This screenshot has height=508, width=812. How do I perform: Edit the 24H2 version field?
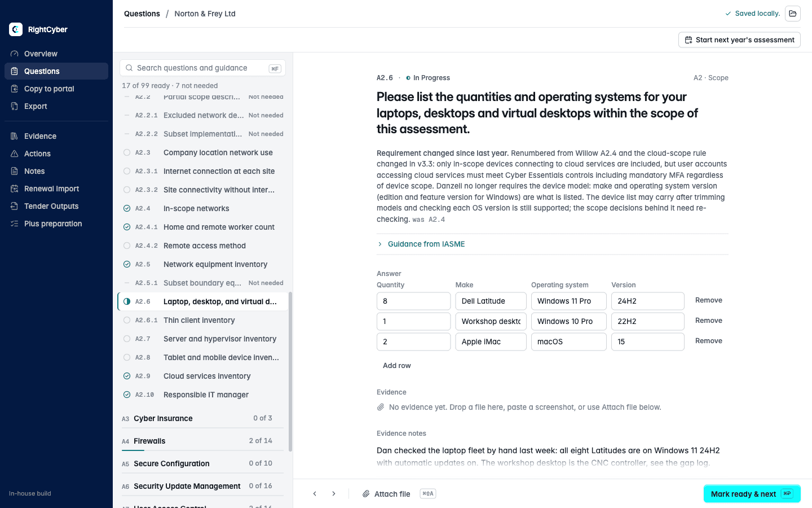647,301
